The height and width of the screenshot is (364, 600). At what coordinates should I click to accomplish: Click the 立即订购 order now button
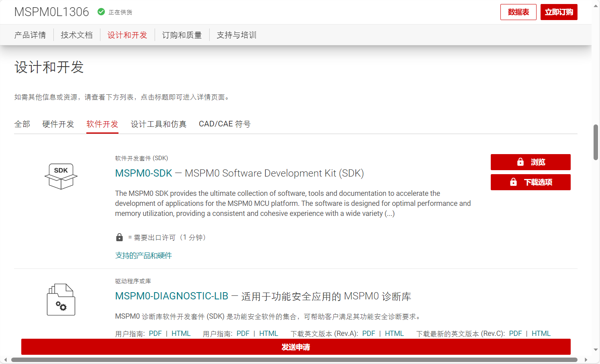pos(559,12)
